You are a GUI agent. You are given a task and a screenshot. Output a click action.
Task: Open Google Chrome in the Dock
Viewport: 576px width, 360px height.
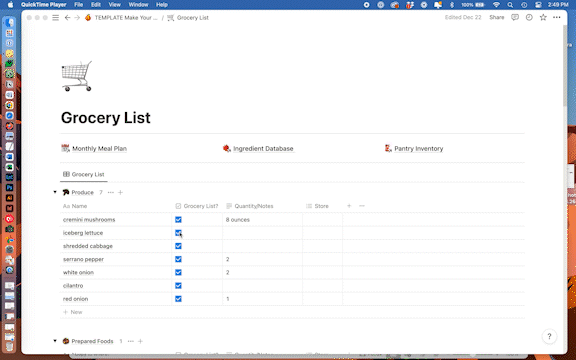10,105
